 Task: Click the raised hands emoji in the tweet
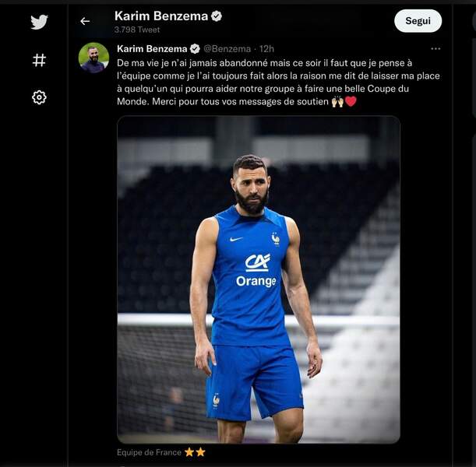point(337,101)
